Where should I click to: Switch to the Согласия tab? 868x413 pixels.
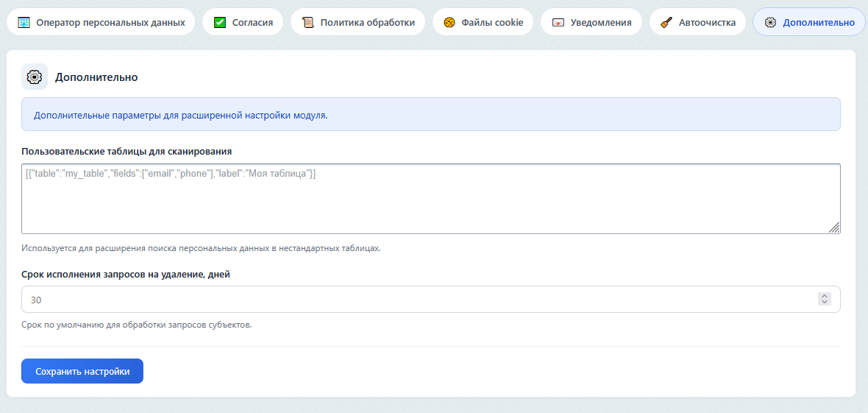coord(254,22)
